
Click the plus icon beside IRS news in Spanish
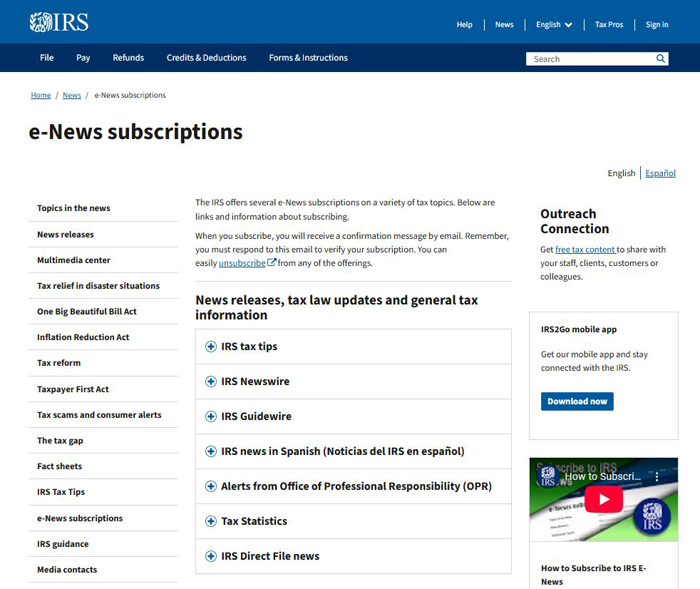(211, 451)
